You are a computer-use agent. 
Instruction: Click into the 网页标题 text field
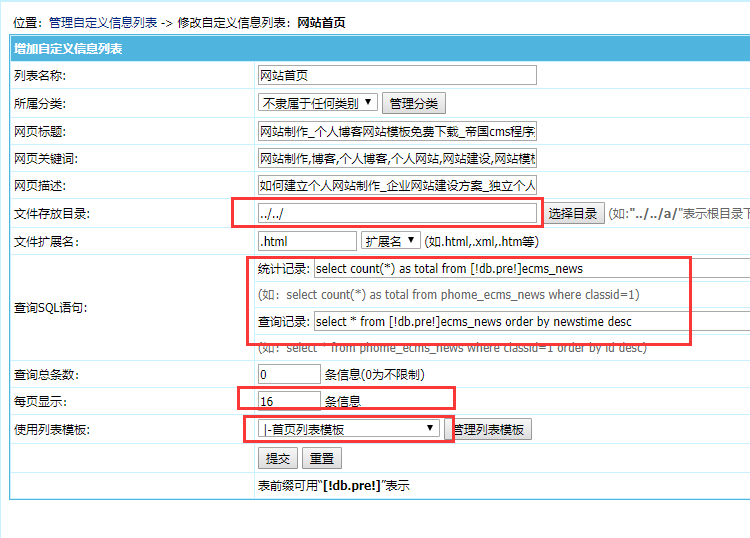[396, 131]
